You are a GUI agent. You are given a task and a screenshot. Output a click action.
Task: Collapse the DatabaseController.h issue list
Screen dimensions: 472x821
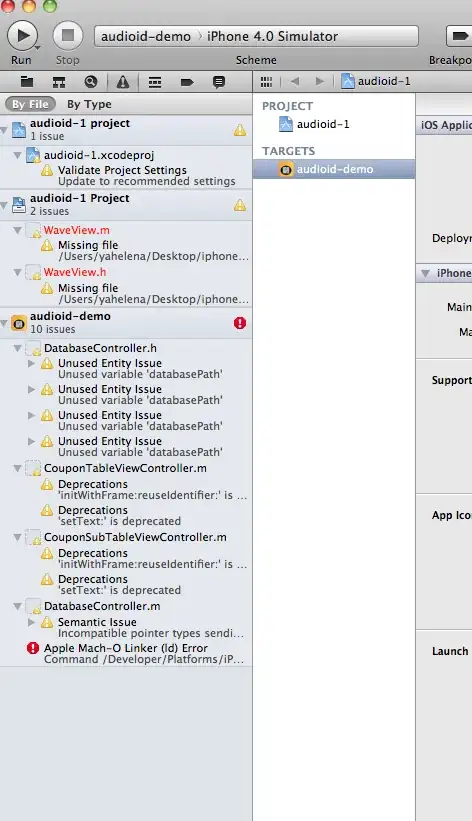click(x=17, y=348)
